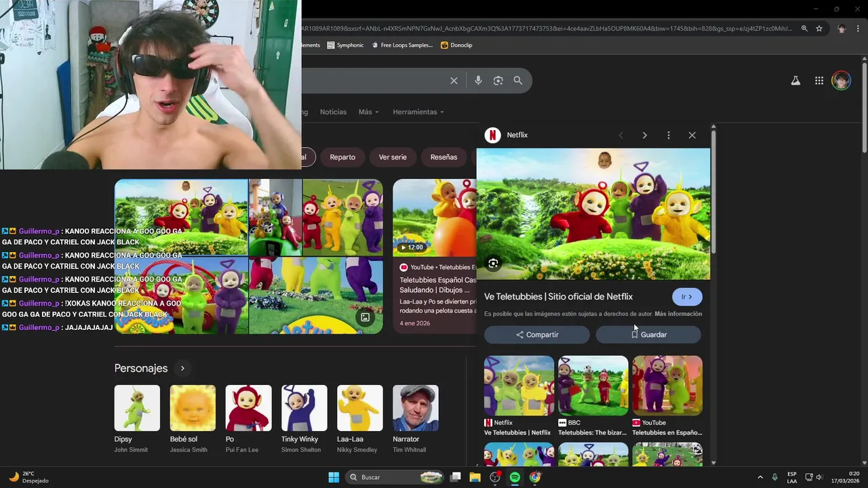Open Task View on the taskbar
This screenshot has height=488, width=868.
pos(455,477)
